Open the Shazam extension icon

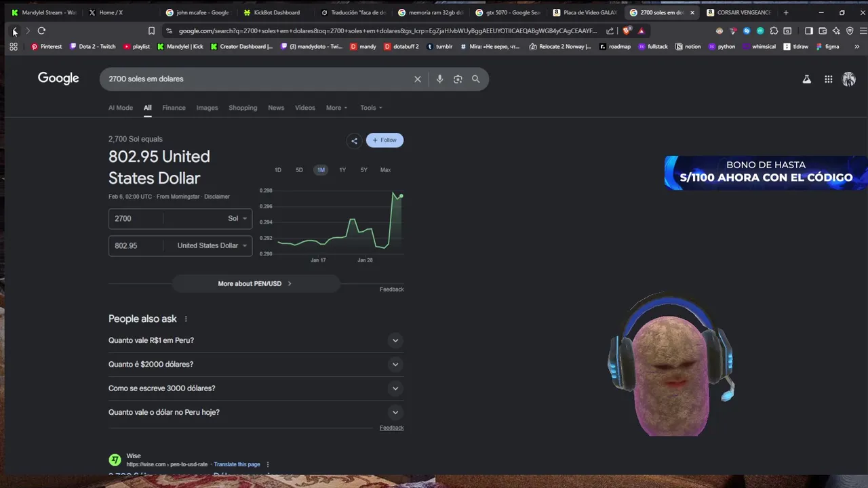click(747, 30)
